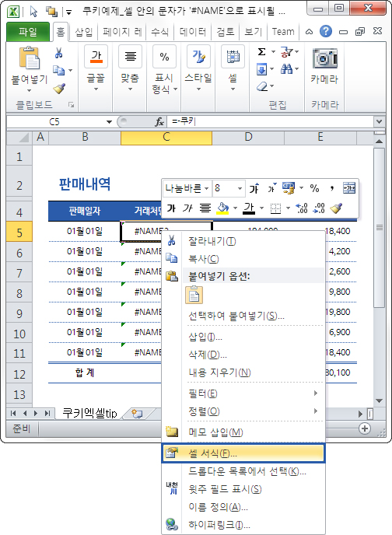This screenshot has width=392, height=535.
Task: Toggle center alignment on mini toolbar
Action: (x=205, y=208)
